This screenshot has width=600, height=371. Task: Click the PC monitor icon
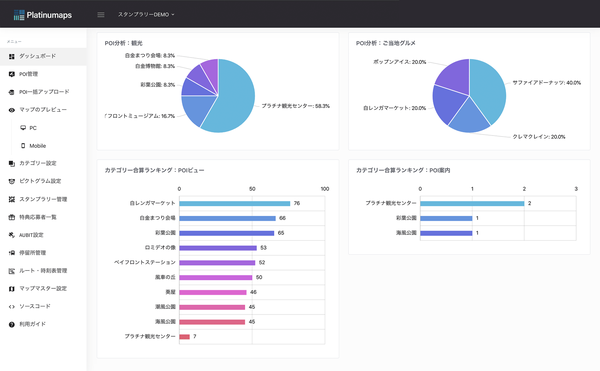[23, 128]
